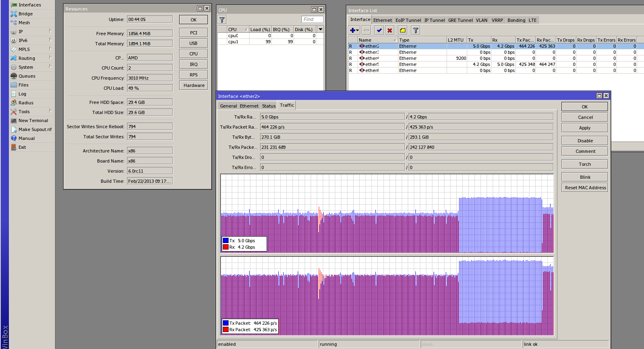Open Queues from the sidebar
This screenshot has height=349, width=644.
pyautogui.click(x=27, y=76)
